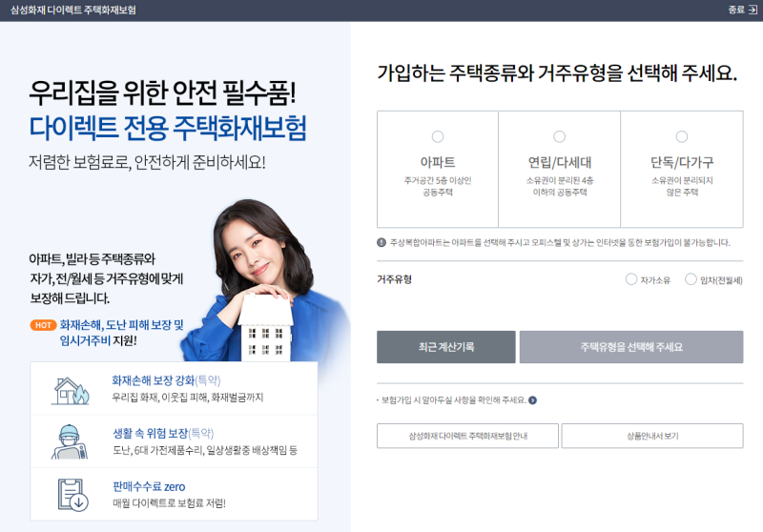This screenshot has width=763, height=532.
Task: Click the masked burglar icon for 생활 속 위험
Action: [x=70, y=442]
